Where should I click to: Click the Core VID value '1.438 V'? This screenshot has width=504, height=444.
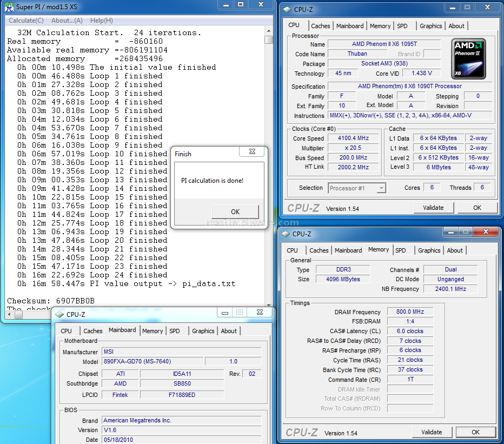[422, 74]
